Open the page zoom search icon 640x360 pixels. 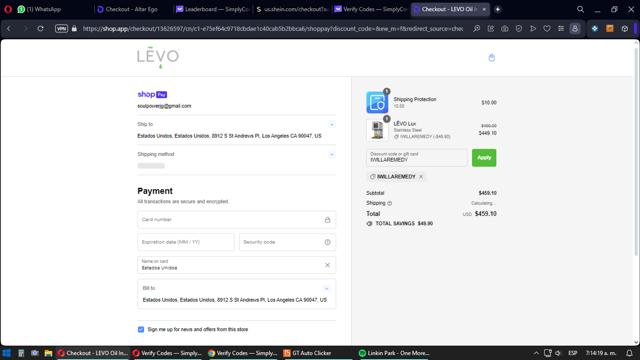pyautogui.click(x=476, y=29)
